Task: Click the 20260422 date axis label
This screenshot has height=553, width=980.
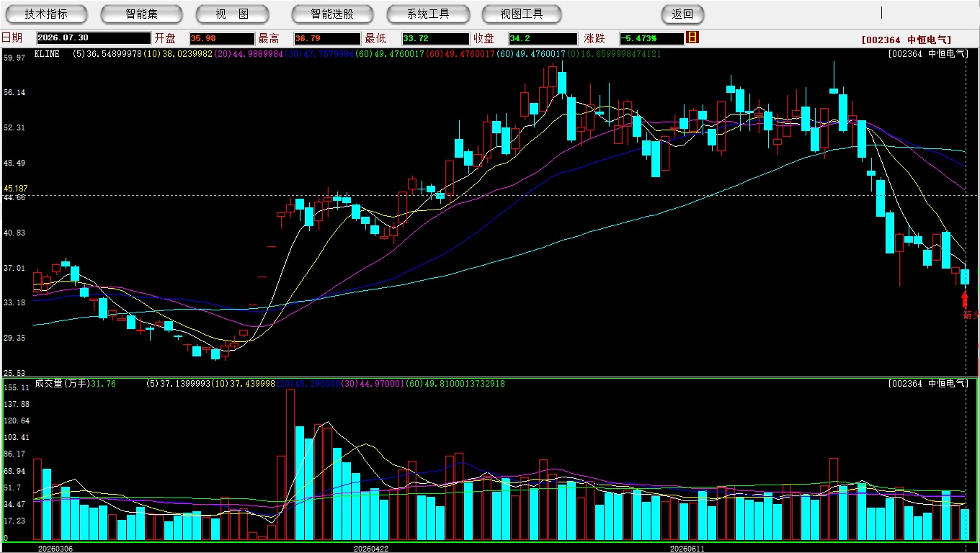Action: (x=371, y=549)
